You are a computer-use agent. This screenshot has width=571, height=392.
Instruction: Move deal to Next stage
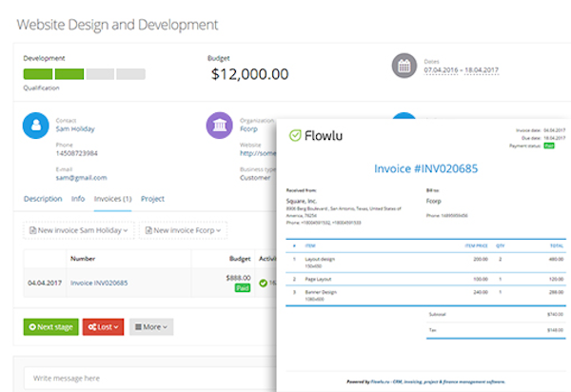click(x=51, y=327)
